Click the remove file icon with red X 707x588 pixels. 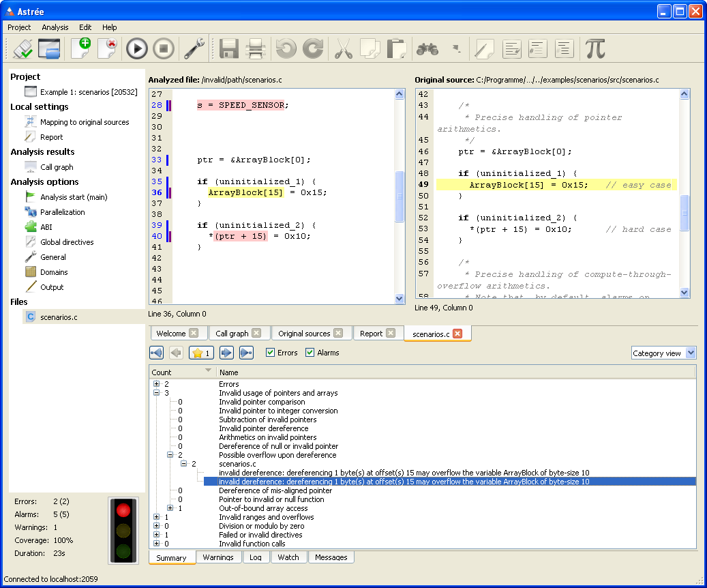coord(107,48)
